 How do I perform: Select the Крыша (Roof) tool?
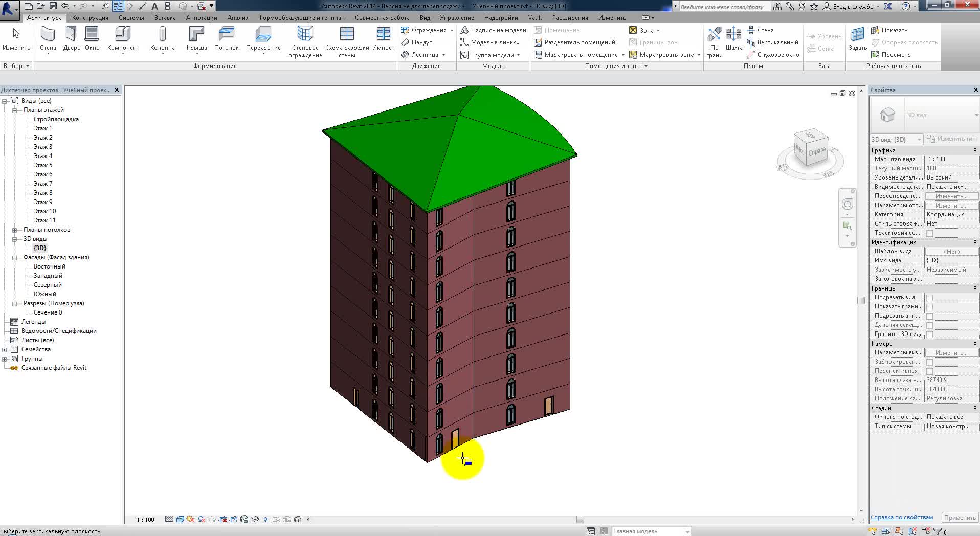196,40
